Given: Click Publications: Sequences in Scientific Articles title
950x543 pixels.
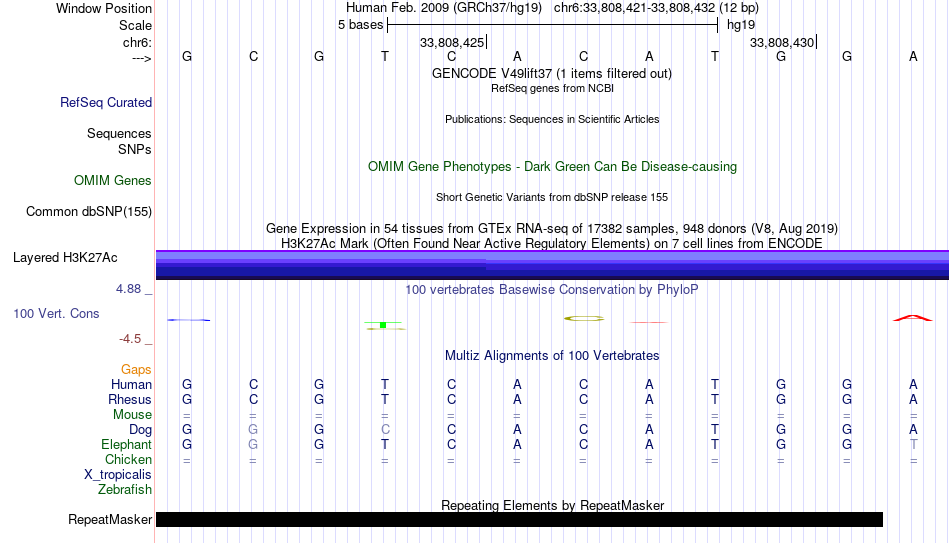Looking at the screenshot, I should pyautogui.click(x=552, y=119).
